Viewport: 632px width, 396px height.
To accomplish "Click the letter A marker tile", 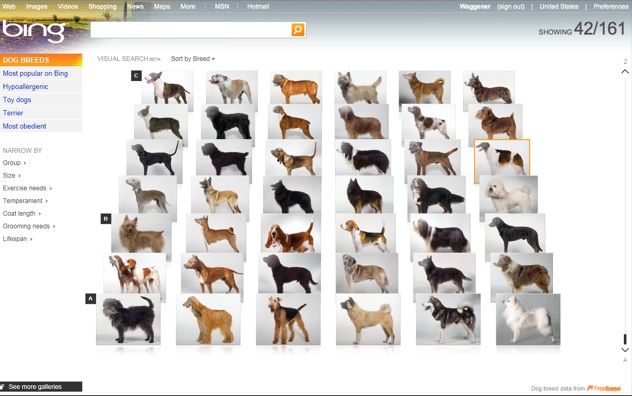I will click(91, 299).
